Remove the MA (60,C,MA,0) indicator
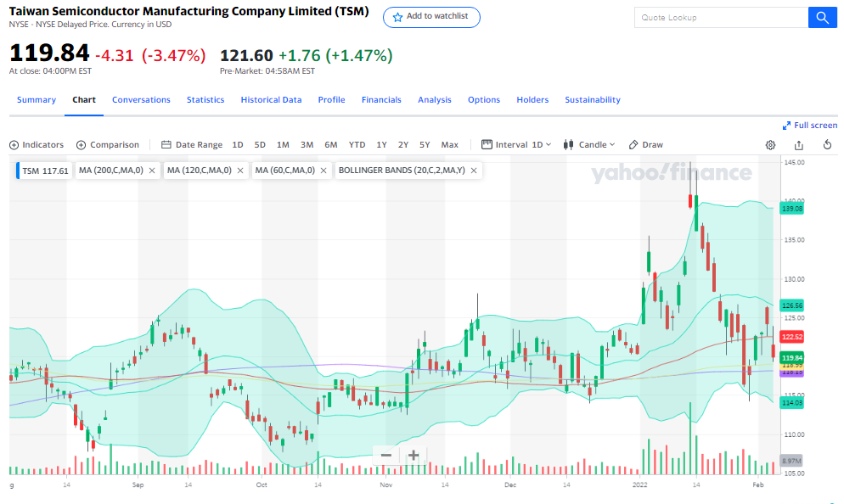Viewport: 844px width, 504px height. point(324,171)
